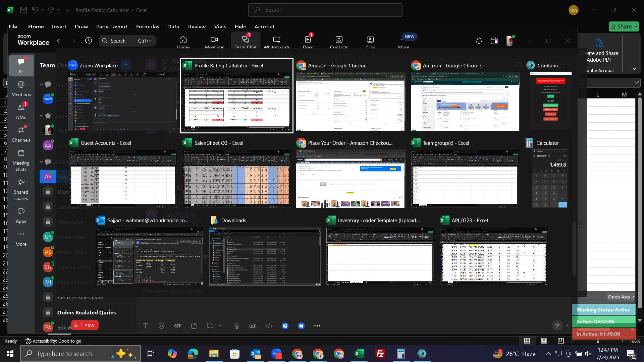Switch to Excel Page Layout view
644x362 pixels.
pos(544,341)
